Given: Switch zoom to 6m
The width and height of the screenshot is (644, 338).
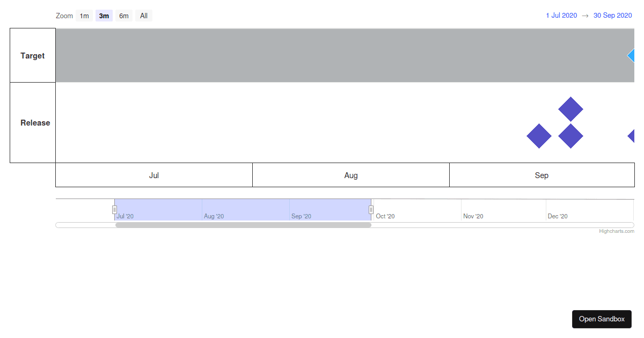Looking at the screenshot, I should pyautogui.click(x=124, y=16).
